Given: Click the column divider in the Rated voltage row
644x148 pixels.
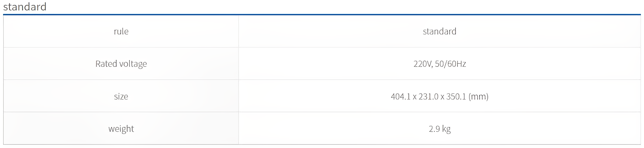Looking at the screenshot, I should pyautogui.click(x=239, y=64).
